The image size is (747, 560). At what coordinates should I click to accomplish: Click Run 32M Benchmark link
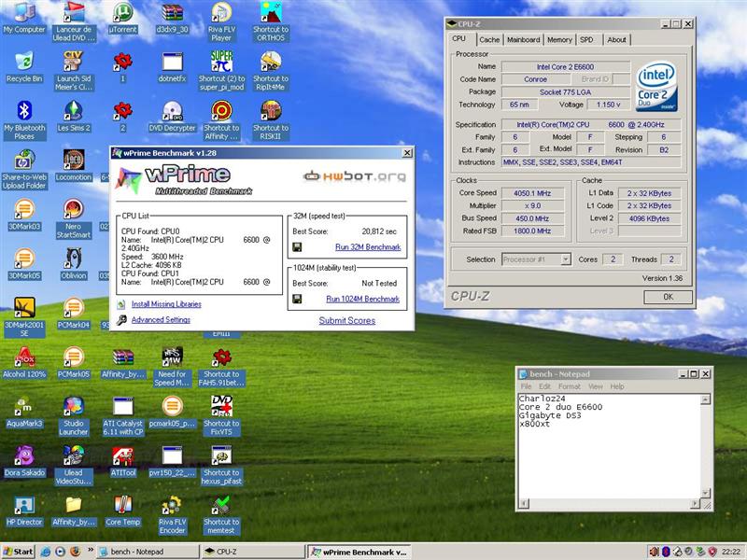tap(368, 247)
